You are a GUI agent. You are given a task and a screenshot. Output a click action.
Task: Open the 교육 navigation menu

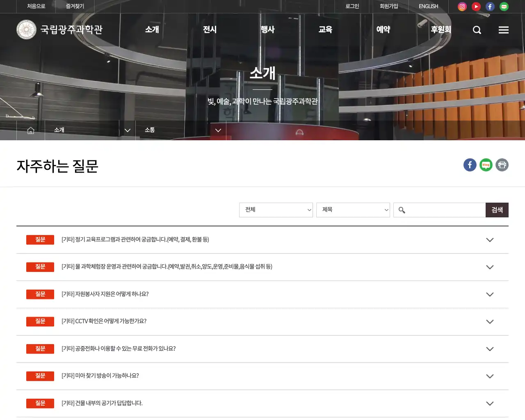click(325, 30)
